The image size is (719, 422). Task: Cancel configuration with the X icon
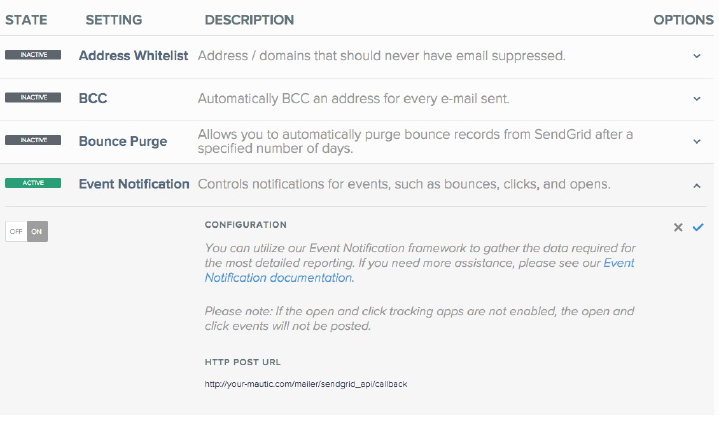678,228
